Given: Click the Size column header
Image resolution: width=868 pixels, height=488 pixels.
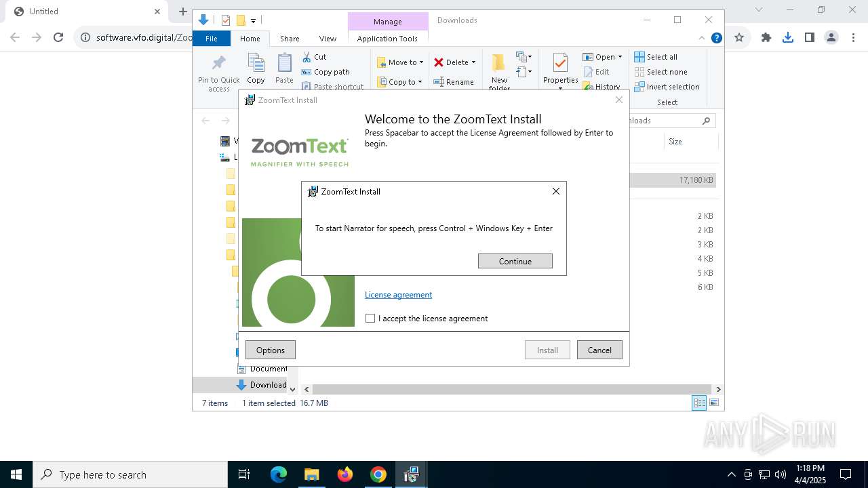Looking at the screenshot, I should (x=692, y=142).
